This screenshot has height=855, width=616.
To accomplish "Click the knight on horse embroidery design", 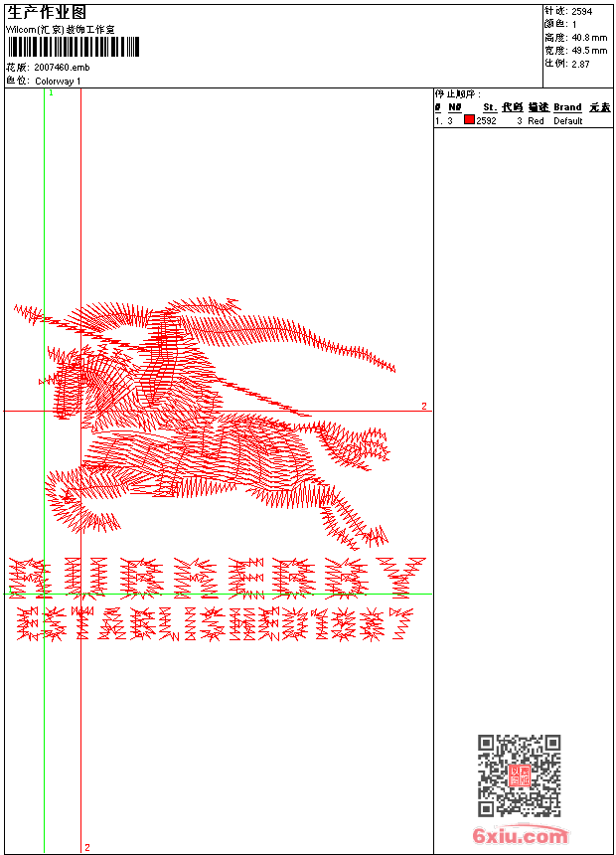I will point(205,424).
